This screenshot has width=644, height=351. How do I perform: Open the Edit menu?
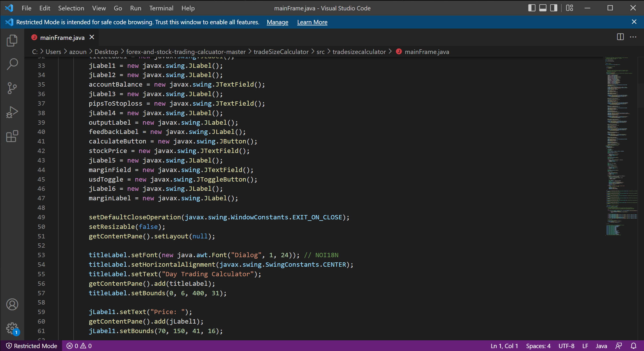click(45, 8)
